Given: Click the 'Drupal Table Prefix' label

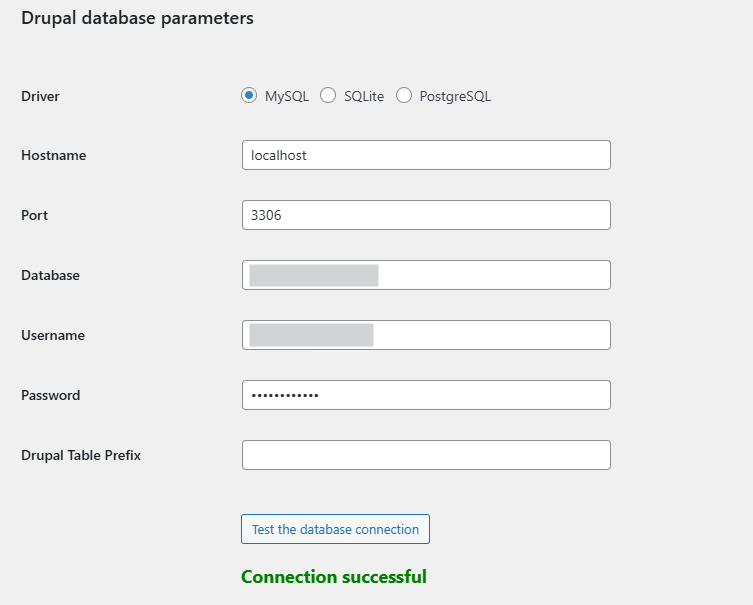Looking at the screenshot, I should coord(81,455).
